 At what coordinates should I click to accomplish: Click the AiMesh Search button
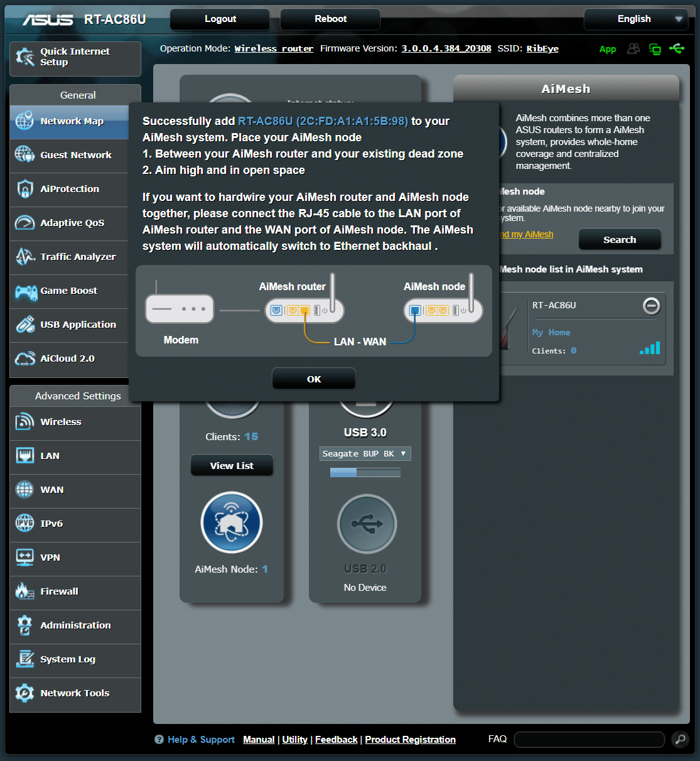click(x=620, y=240)
